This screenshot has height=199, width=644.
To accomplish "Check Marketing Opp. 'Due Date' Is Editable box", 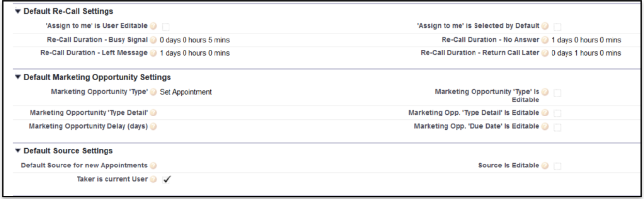I will (x=557, y=127).
